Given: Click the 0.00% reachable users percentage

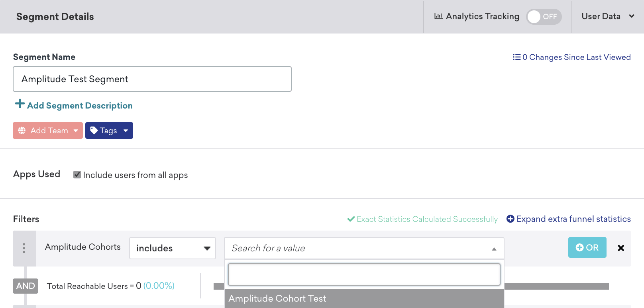Looking at the screenshot, I should (159, 286).
